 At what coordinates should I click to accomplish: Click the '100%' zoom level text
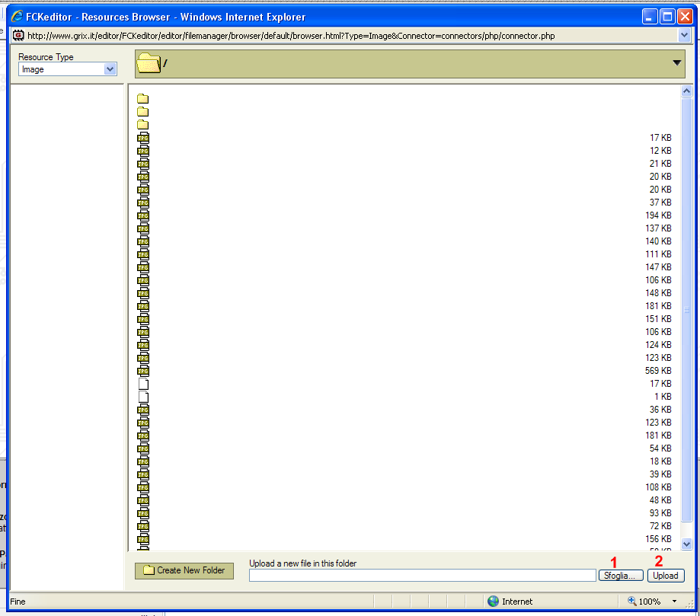pyautogui.click(x=650, y=602)
